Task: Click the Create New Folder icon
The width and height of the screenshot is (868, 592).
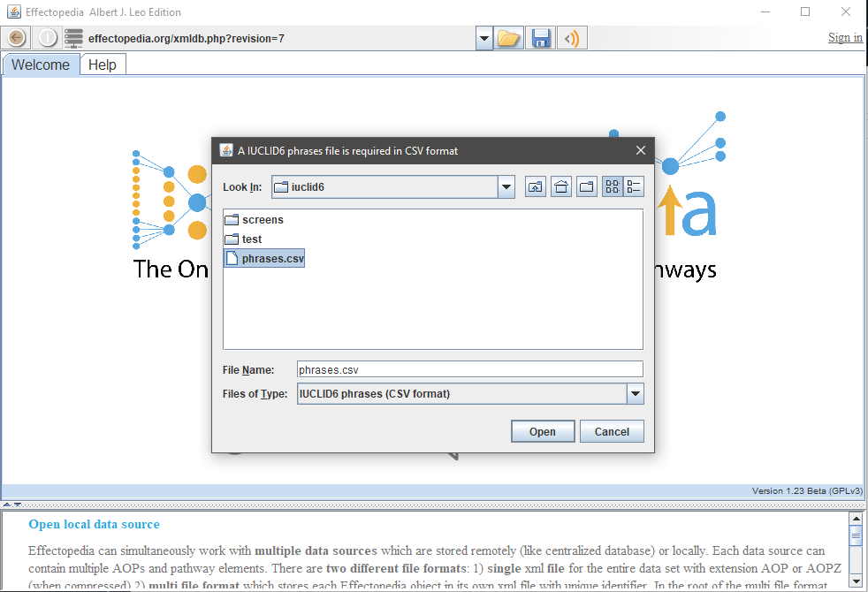Action: 587,187
